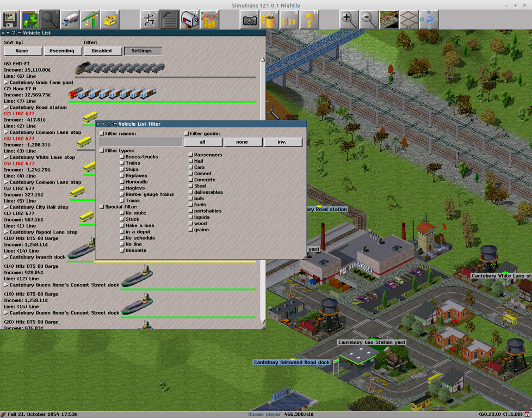The height and width of the screenshot is (418, 532).
Task: Click the none goods button
Action: click(x=243, y=142)
